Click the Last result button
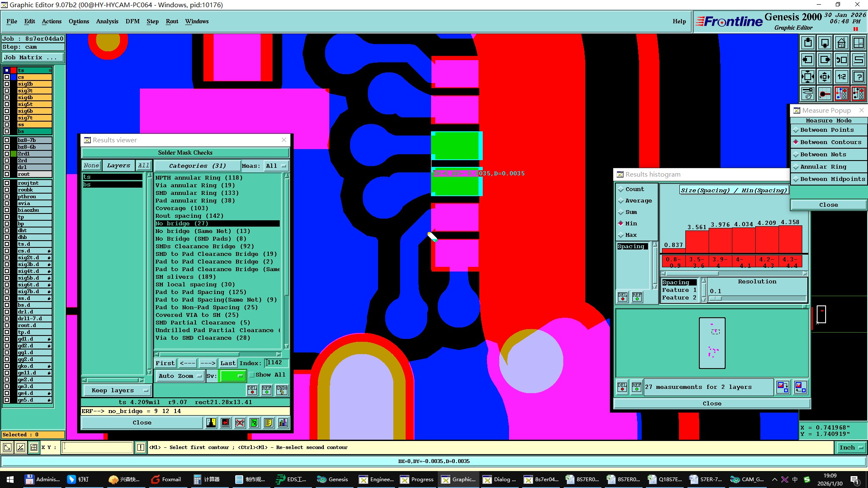868x488 pixels. (228, 363)
